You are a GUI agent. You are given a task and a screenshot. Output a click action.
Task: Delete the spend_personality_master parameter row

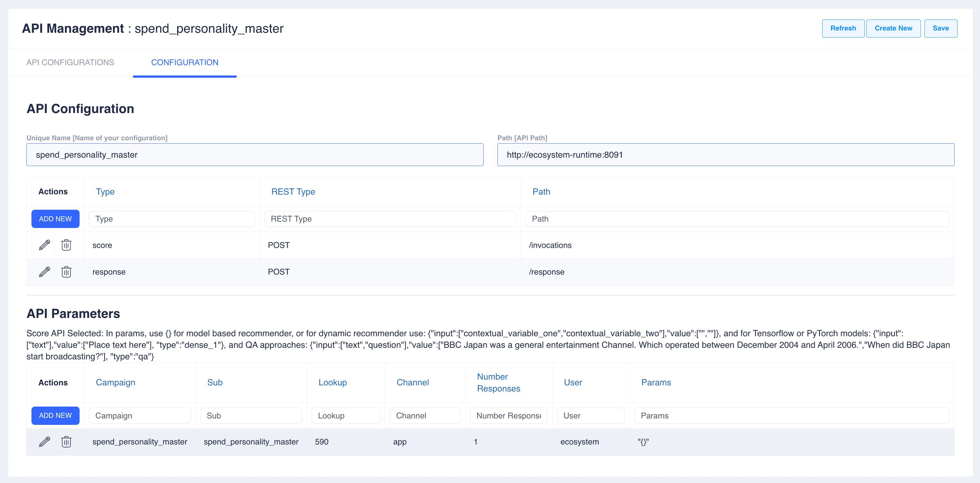(66, 442)
